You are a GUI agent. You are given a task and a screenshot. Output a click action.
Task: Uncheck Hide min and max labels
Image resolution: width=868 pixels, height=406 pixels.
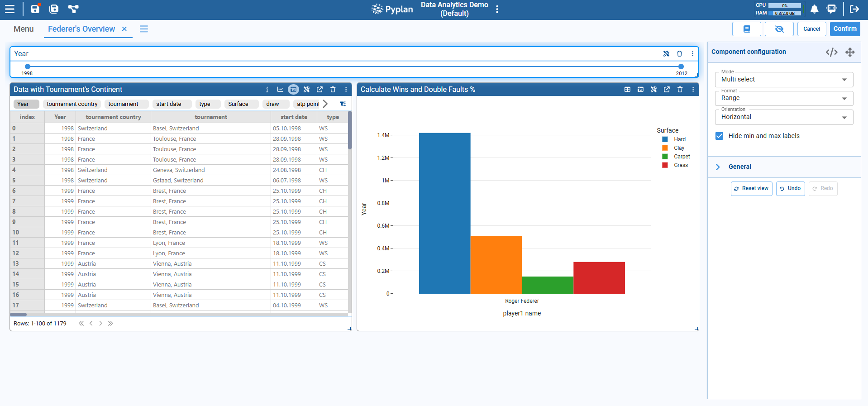coord(719,136)
